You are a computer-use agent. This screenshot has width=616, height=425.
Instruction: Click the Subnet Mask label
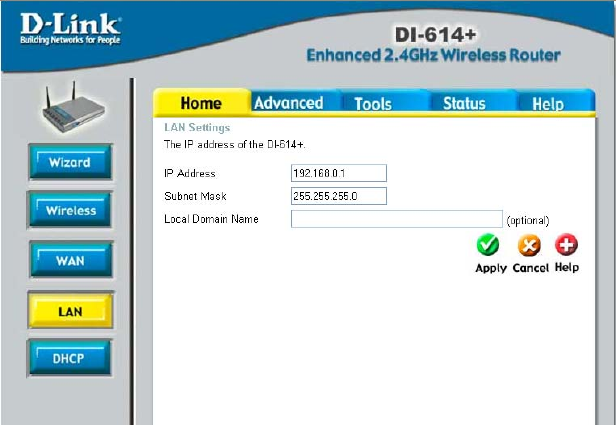click(195, 196)
